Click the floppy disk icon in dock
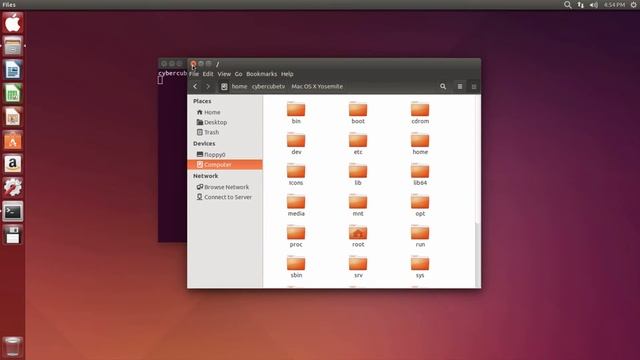Viewport: 640px width, 360px height. 13,235
